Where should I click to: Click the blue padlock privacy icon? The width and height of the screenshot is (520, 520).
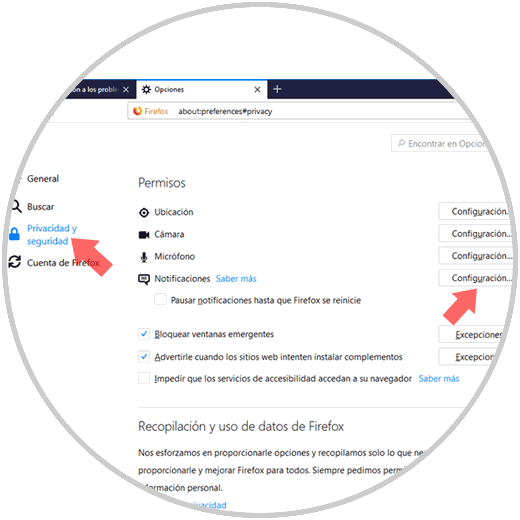pyautogui.click(x=14, y=234)
